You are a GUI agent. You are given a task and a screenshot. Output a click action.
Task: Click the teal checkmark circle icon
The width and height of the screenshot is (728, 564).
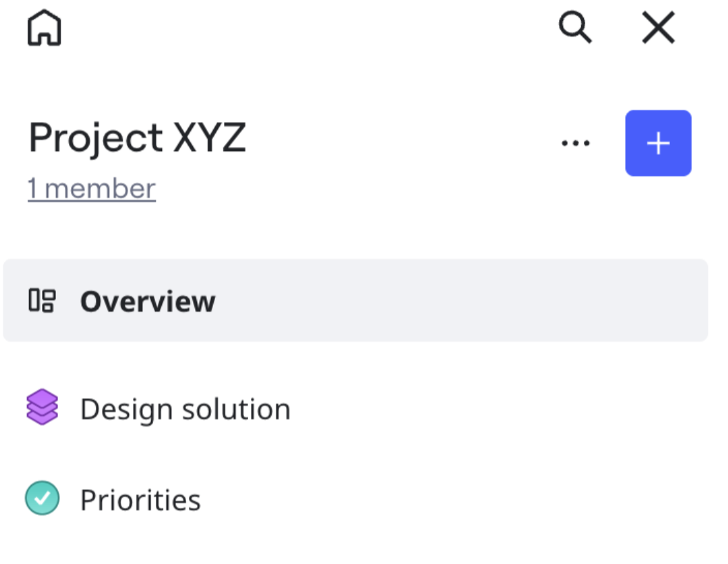tap(42, 498)
